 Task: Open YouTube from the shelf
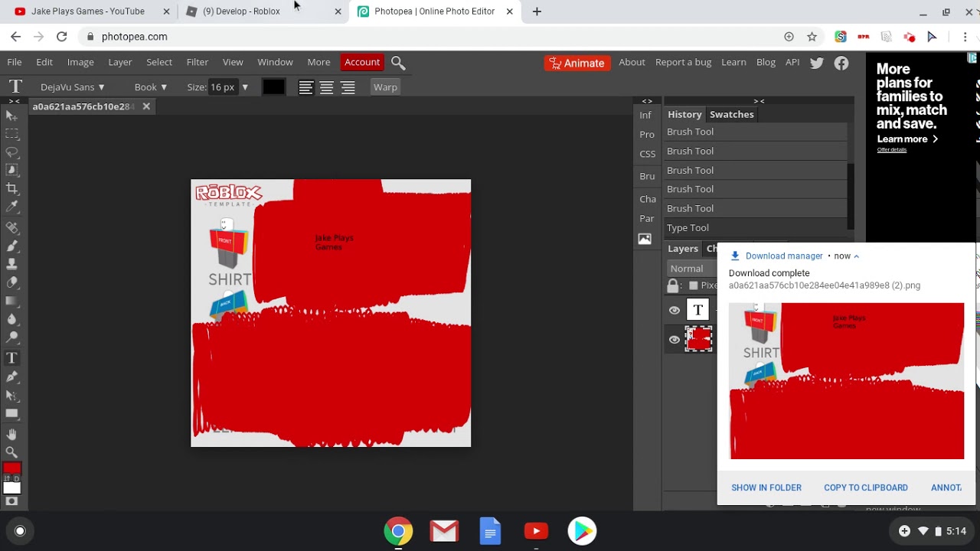tap(536, 531)
